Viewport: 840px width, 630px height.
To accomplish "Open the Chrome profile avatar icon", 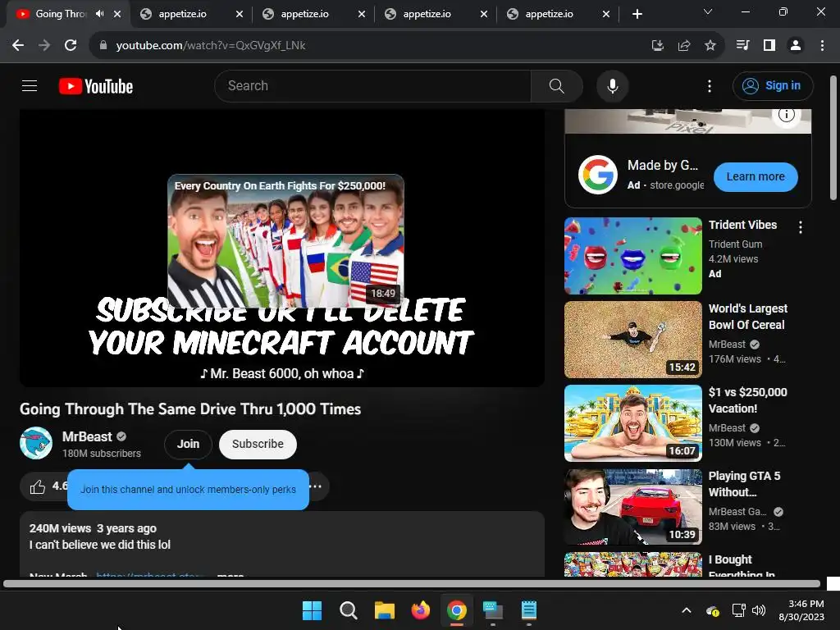I will point(796,46).
